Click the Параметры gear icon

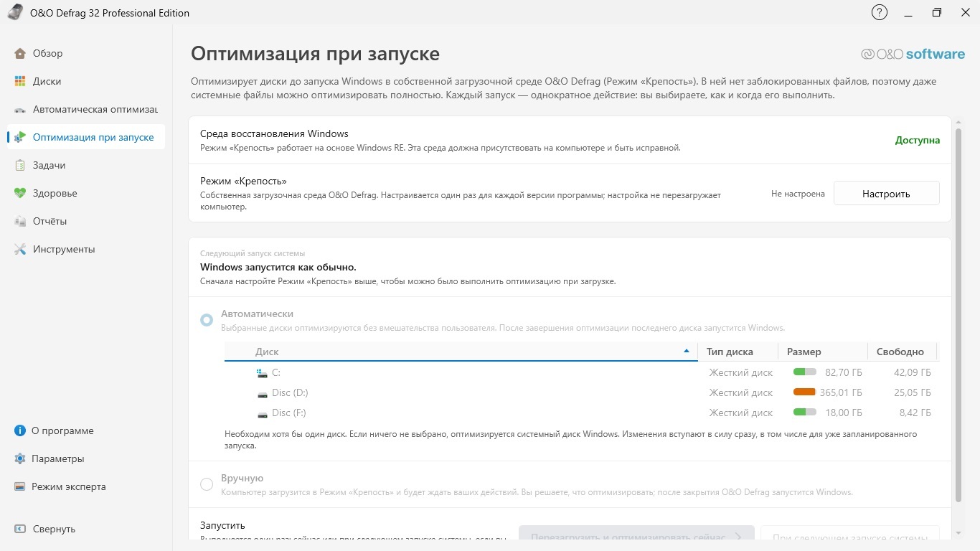tap(20, 458)
